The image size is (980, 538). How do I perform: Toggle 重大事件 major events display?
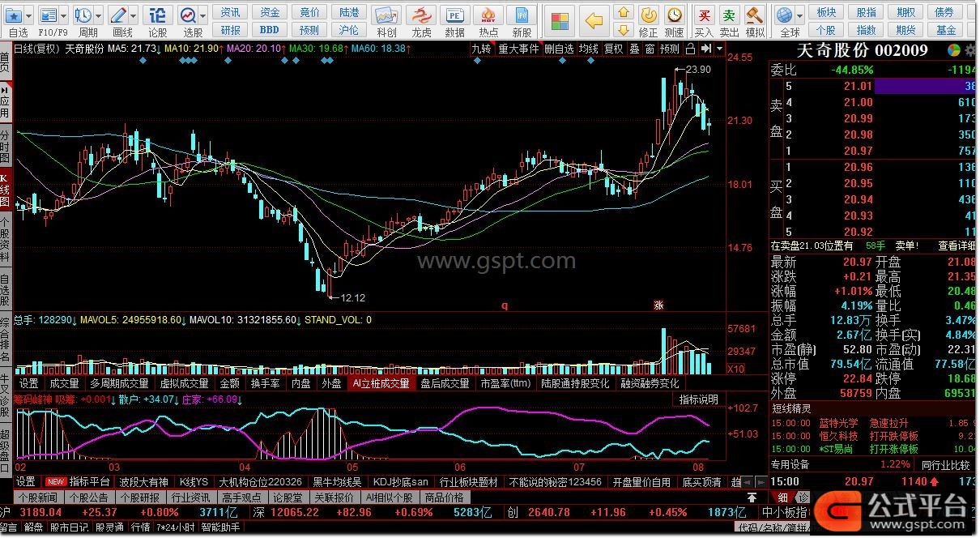[x=518, y=49]
